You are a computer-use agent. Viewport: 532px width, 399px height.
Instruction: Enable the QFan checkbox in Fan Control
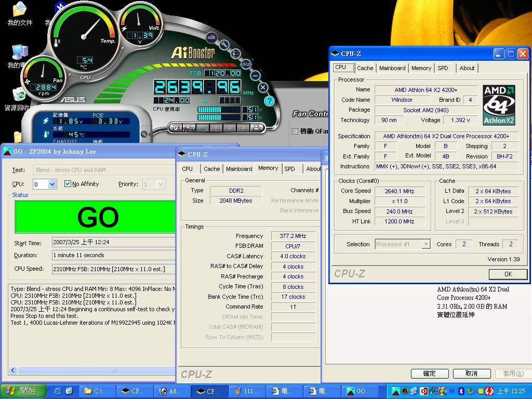pos(295,131)
